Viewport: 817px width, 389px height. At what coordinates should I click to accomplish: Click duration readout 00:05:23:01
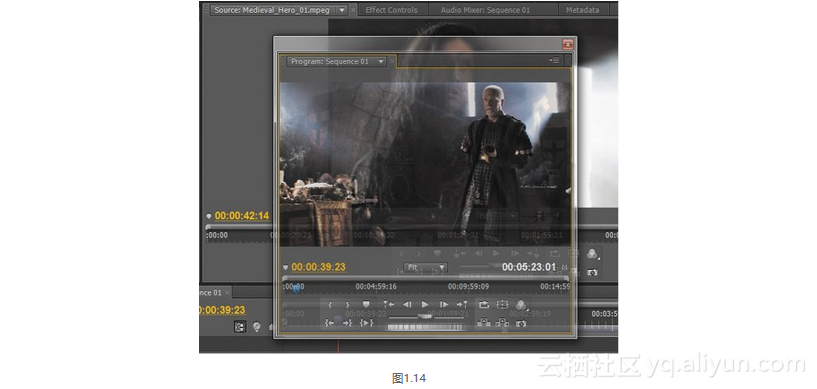(x=529, y=267)
